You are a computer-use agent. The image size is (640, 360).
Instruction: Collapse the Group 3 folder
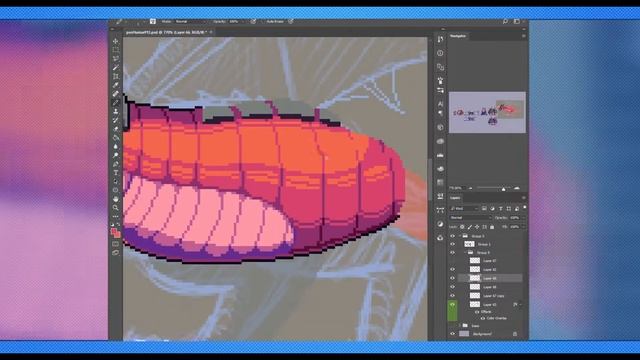click(460, 236)
